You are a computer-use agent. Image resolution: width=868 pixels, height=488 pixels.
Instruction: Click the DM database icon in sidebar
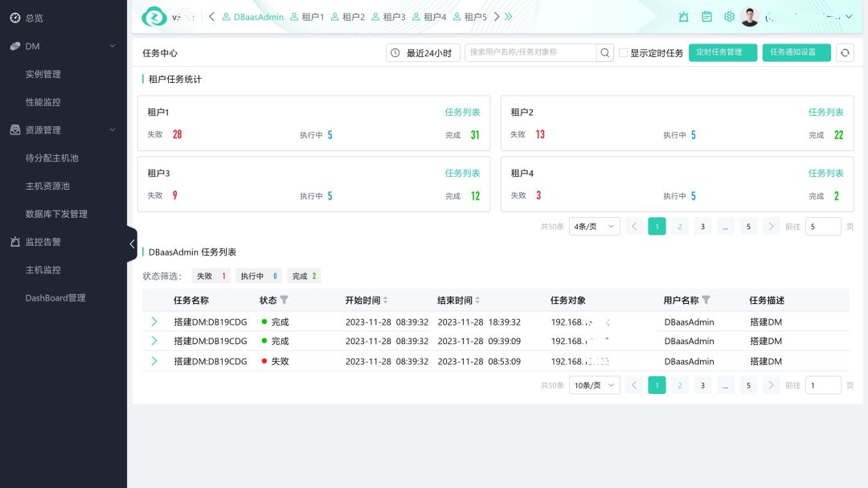15,46
